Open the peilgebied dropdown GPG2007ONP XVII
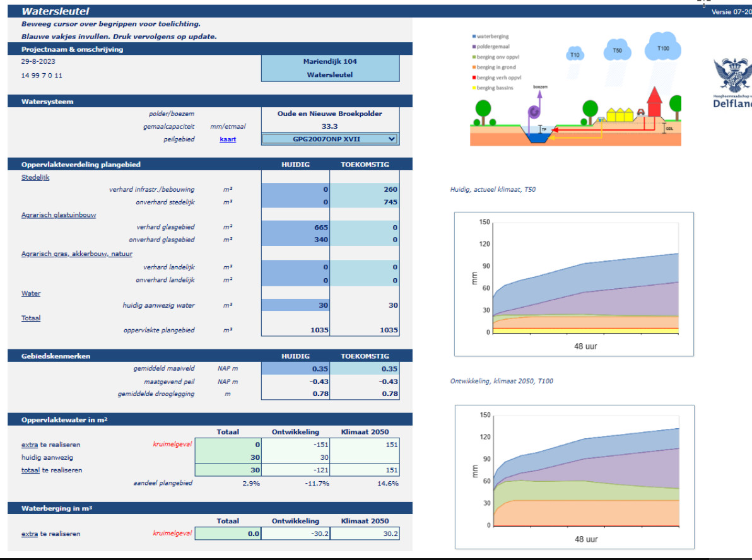The width and height of the screenshot is (752, 560). pos(331,139)
